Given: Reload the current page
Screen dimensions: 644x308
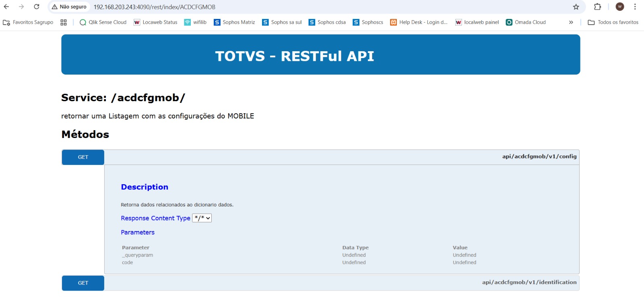Looking at the screenshot, I should pyautogui.click(x=37, y=7).
